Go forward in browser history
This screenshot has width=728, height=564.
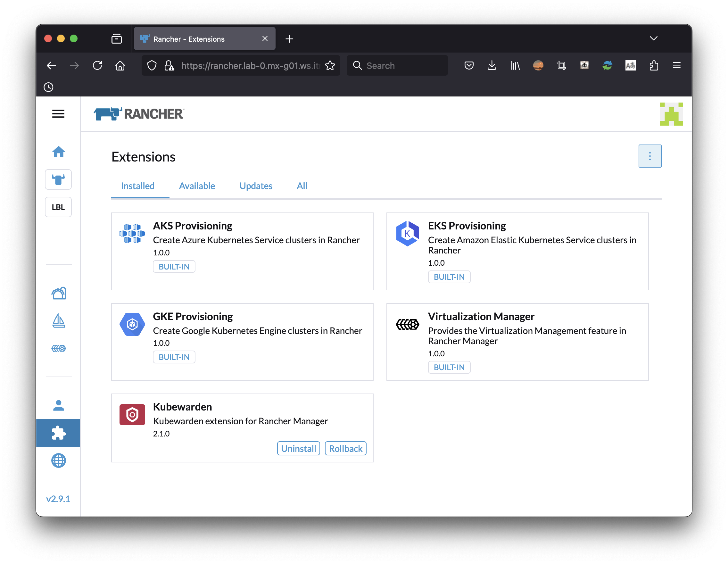[x=74, y=66]
